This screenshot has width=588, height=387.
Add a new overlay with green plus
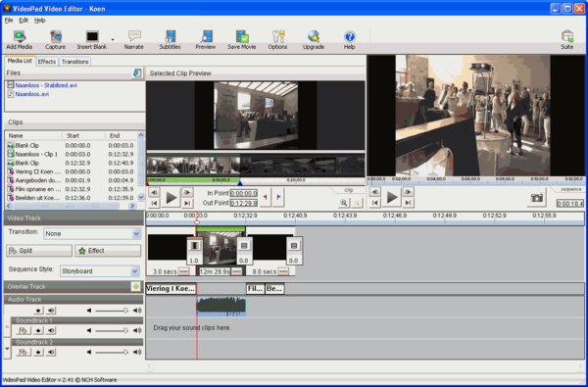(x=136, y=286)
